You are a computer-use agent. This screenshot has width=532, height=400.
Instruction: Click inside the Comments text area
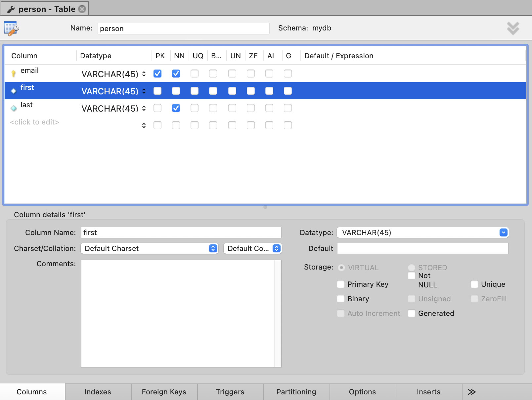tap(178, 314)
